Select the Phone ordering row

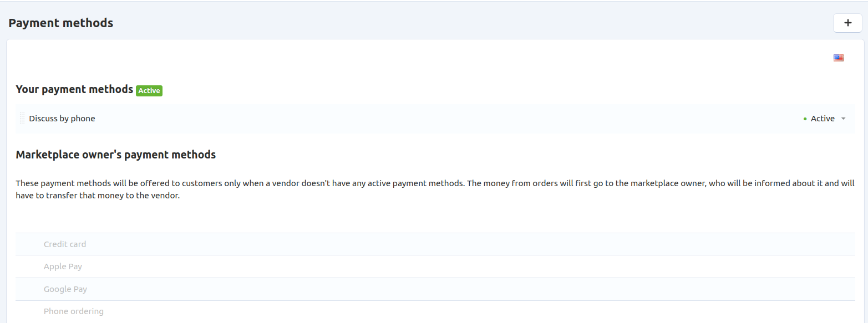click(x=435, y=311)
